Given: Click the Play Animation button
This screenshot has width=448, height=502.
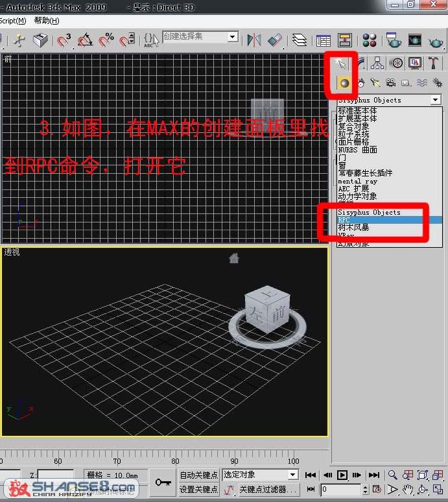Looking at the screenshot, I should (342, 475).
